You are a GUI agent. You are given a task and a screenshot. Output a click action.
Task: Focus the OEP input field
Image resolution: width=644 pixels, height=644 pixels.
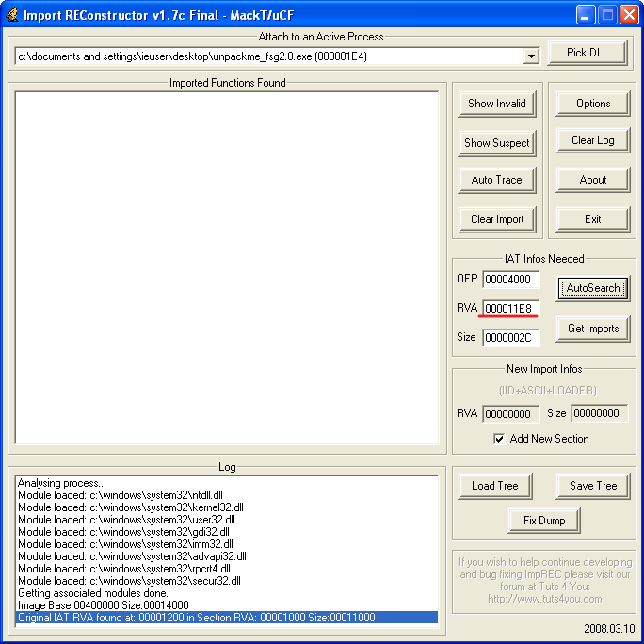[511, 280]
